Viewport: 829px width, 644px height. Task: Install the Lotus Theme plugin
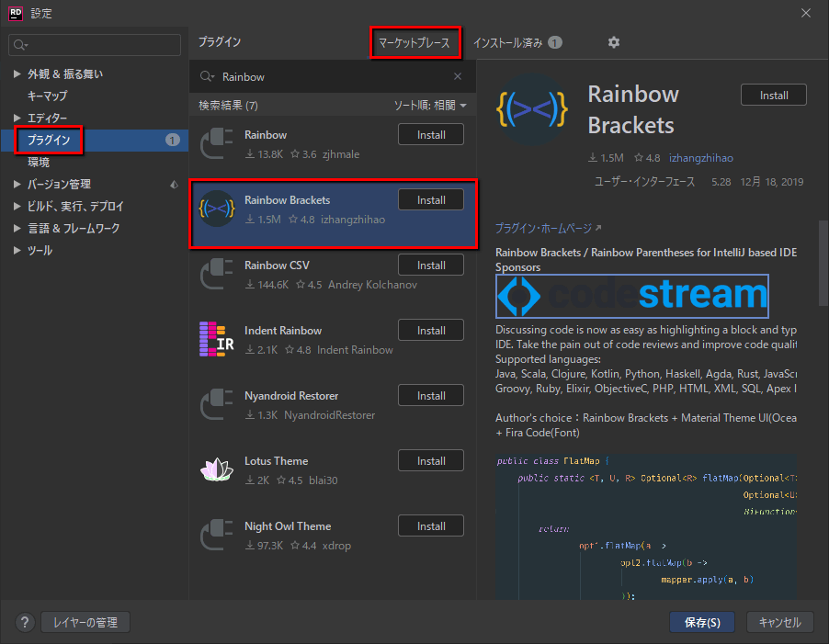coord(431,460)
